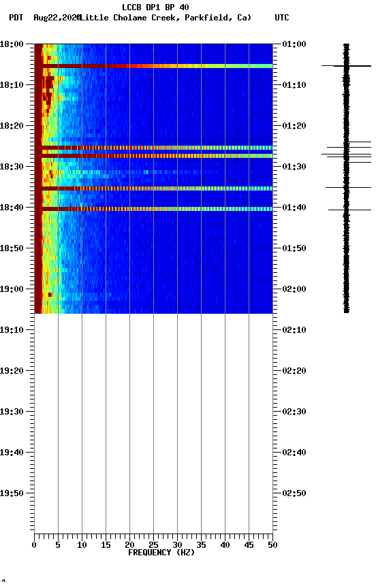Click the '18:30' PDT time label
376x588 pixels.
(12, 167)
